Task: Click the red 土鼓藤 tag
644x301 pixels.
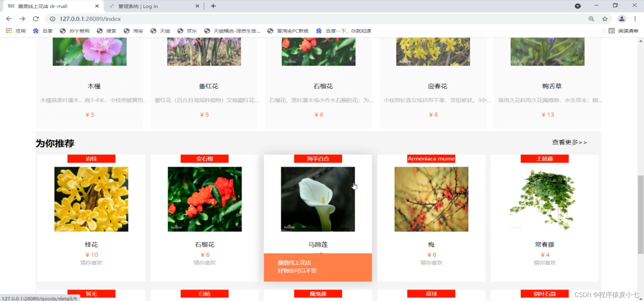Action: pyautogui.click(x=545, y=159)
